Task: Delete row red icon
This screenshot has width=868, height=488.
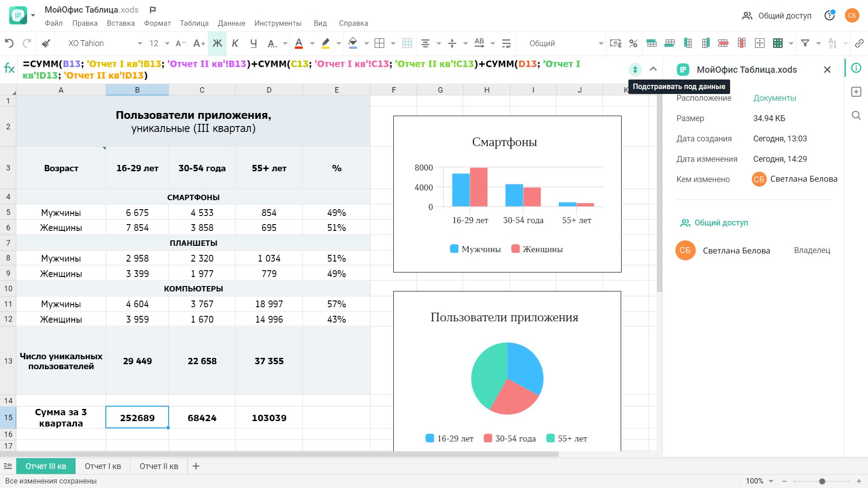Action: point(723,43)
